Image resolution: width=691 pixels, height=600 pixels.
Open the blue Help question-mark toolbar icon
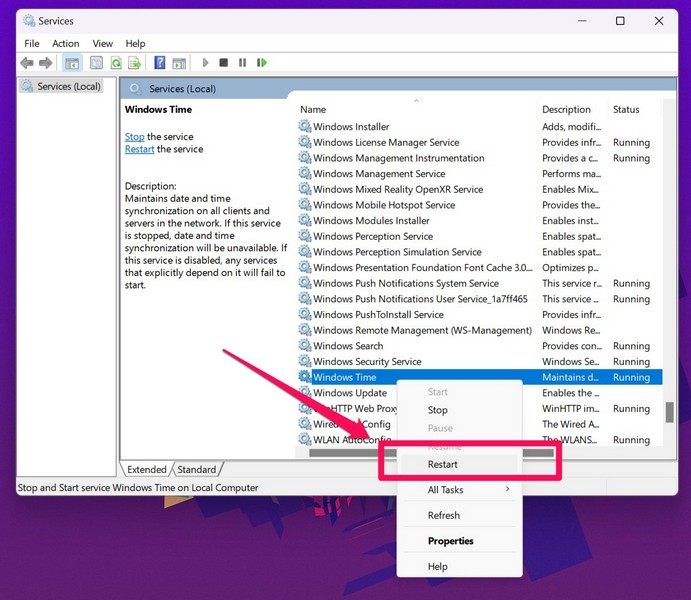160,63
